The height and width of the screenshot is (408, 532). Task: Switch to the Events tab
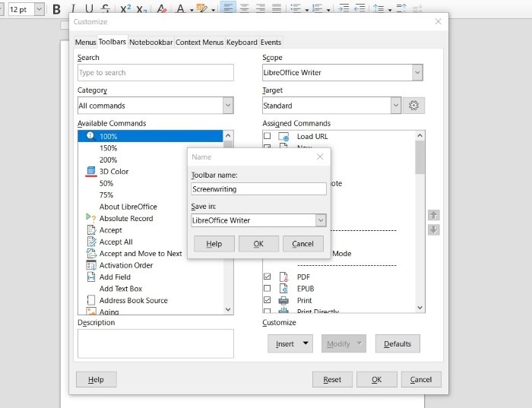click(x=271, y=43)
